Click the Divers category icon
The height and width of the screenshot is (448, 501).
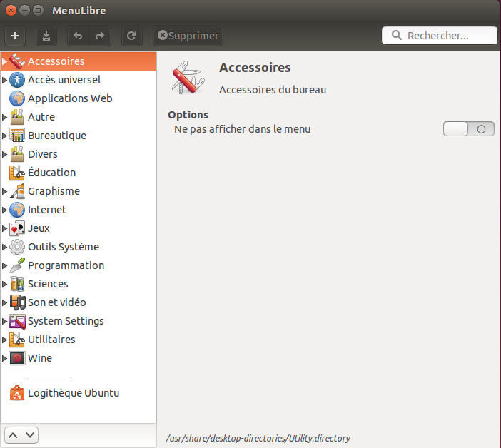[17, 154]
